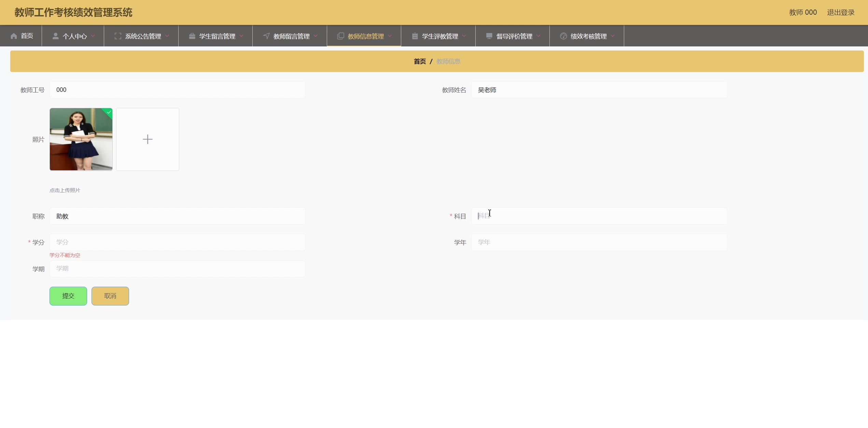Click the plus icon to upload photo

click(148, 139)
